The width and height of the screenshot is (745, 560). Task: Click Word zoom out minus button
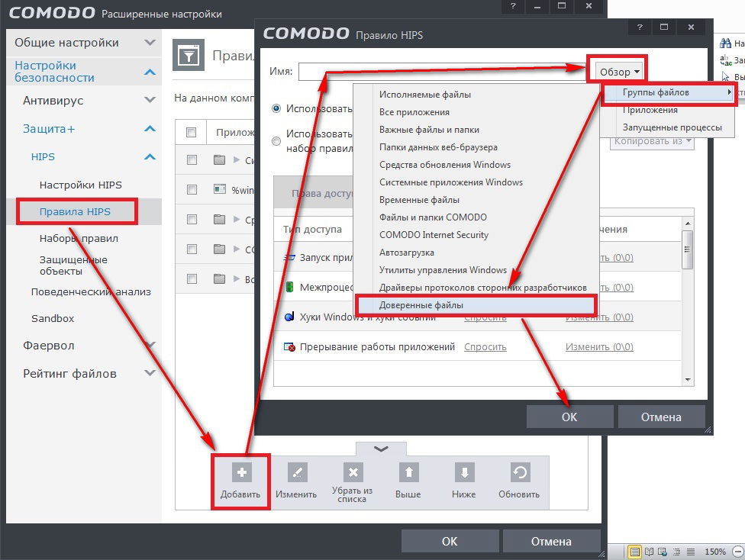738,552
